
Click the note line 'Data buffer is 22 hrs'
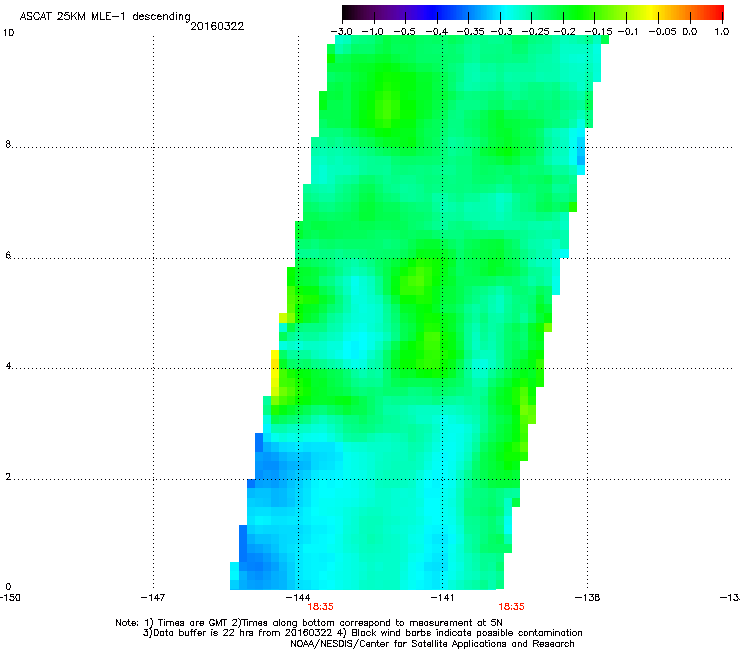click(362, 633)
